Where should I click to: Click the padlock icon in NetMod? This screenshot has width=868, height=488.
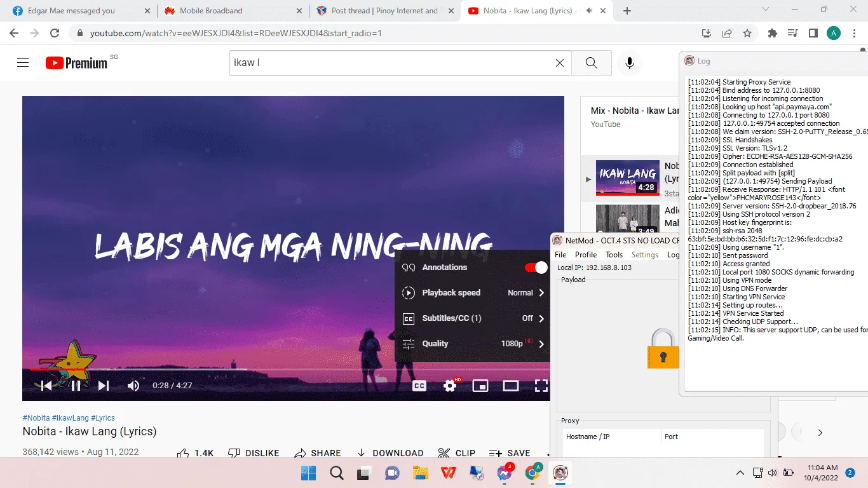(663, 348)
